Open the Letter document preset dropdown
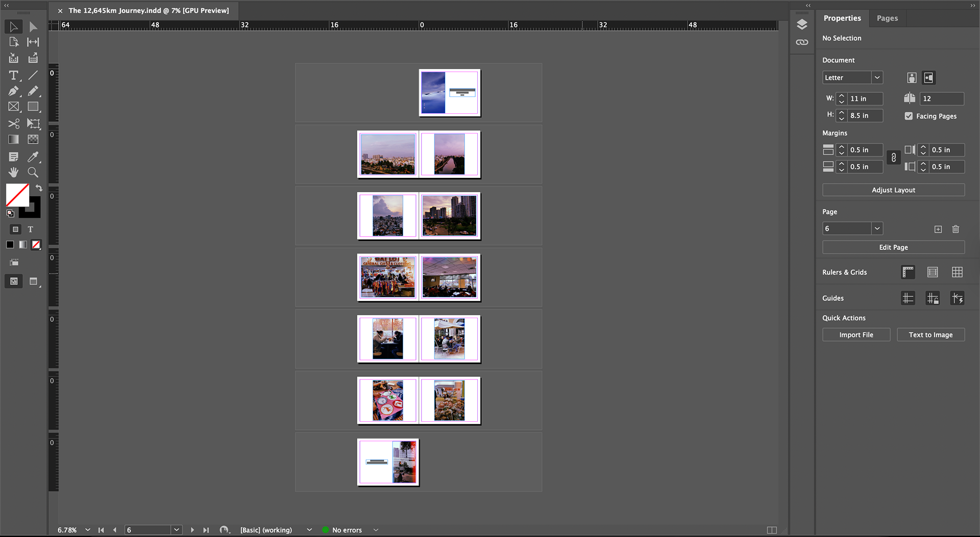The image size is (980, 537). (876, 78)
